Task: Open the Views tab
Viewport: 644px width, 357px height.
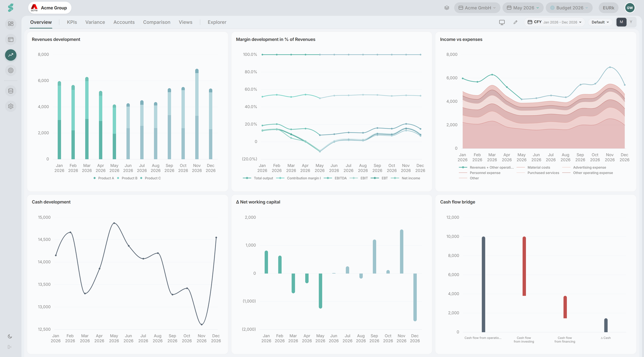Action: point(185,22)
